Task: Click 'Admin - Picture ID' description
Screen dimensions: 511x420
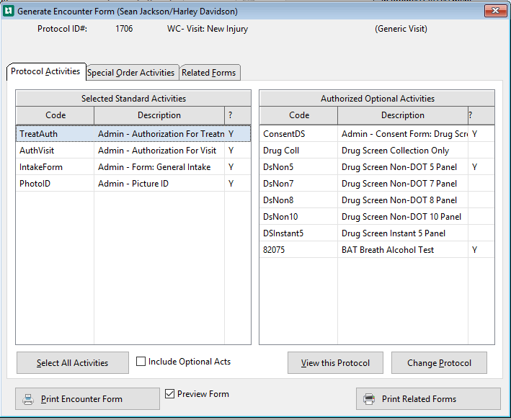Action: click(133, 184)
